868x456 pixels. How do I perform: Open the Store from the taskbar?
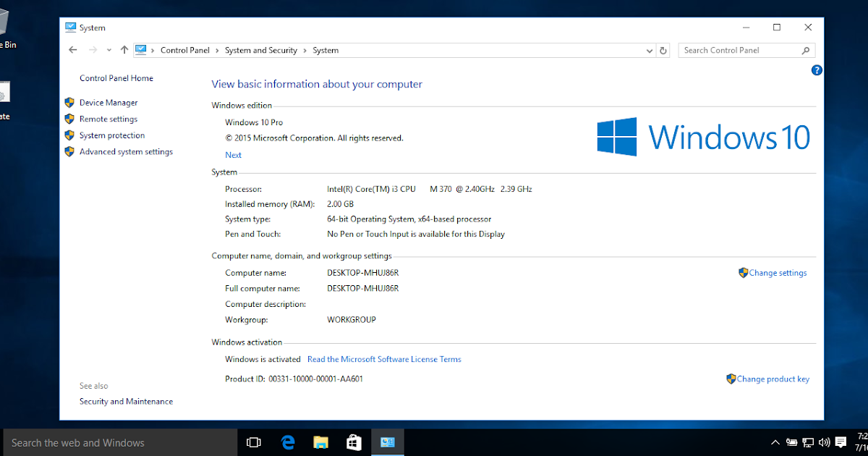354,442
